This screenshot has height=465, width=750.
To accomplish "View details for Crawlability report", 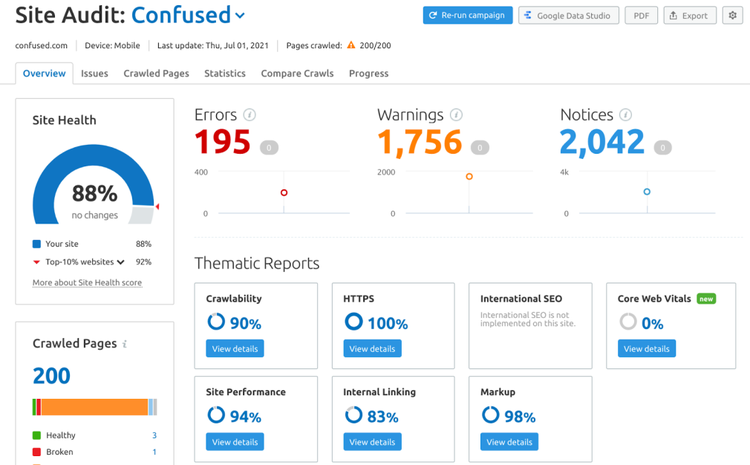I will [235, 348].
